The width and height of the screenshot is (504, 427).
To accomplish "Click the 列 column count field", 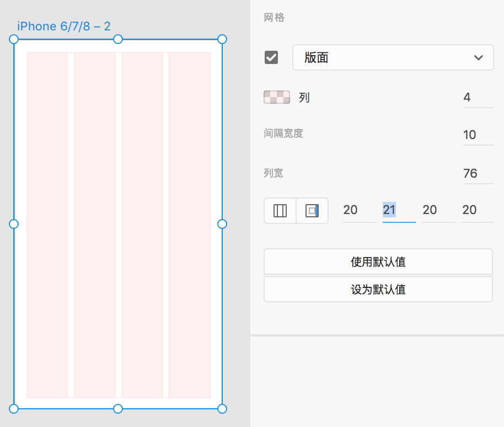I will 478,98.
